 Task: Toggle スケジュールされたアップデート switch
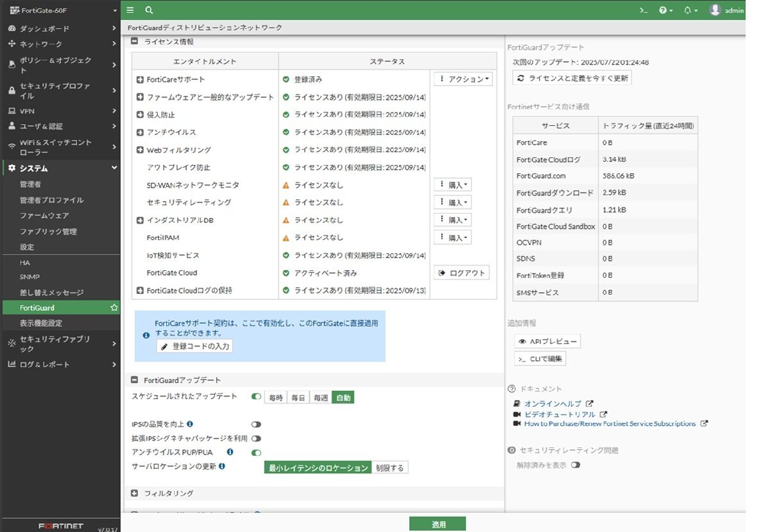[256, 397]
